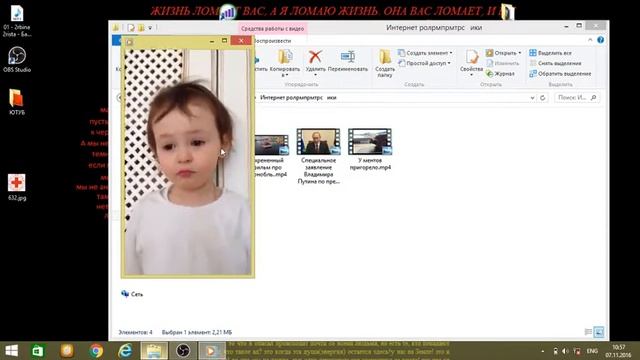The width and height of the screenshot is (640, 360).
Task: Switch to the Воспроизвести ribbon tab
Action: [x=272, y=41]
